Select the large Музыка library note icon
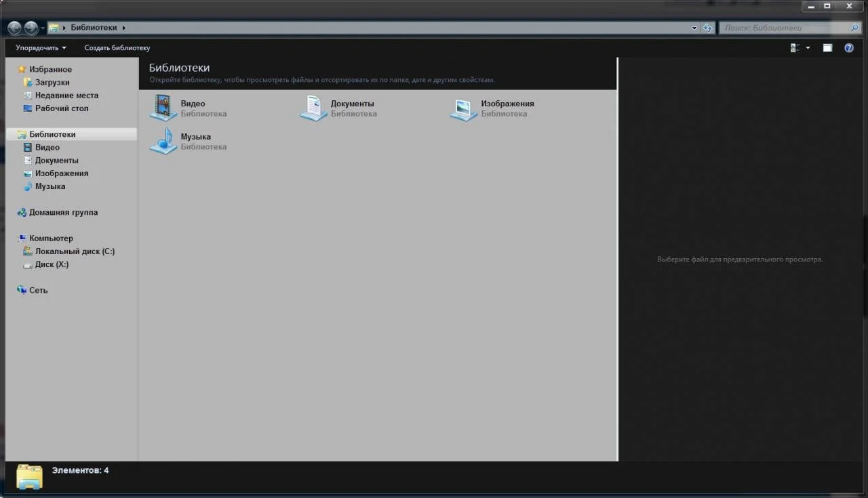The height and width of the screenshot is (498, 868). tap(163, 141)
